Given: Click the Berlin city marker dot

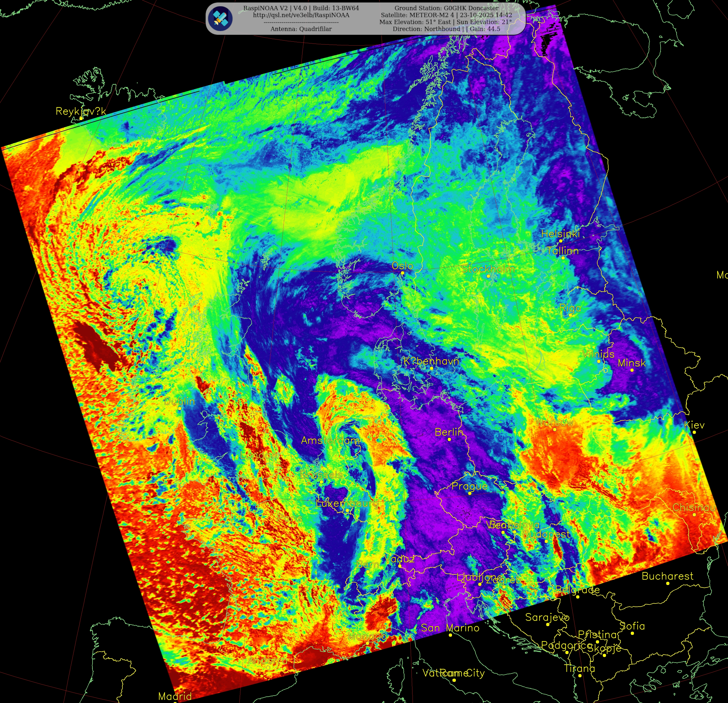Looking at the screenshot, I should 449,439.
